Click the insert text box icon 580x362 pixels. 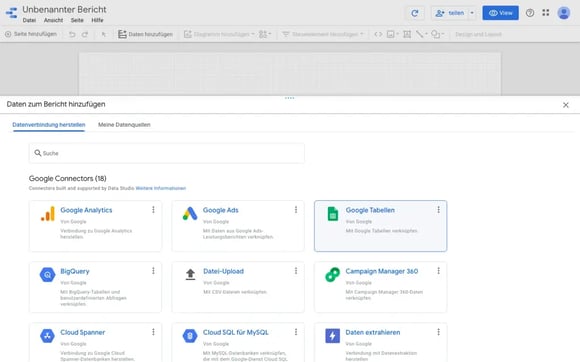(407, 34)
